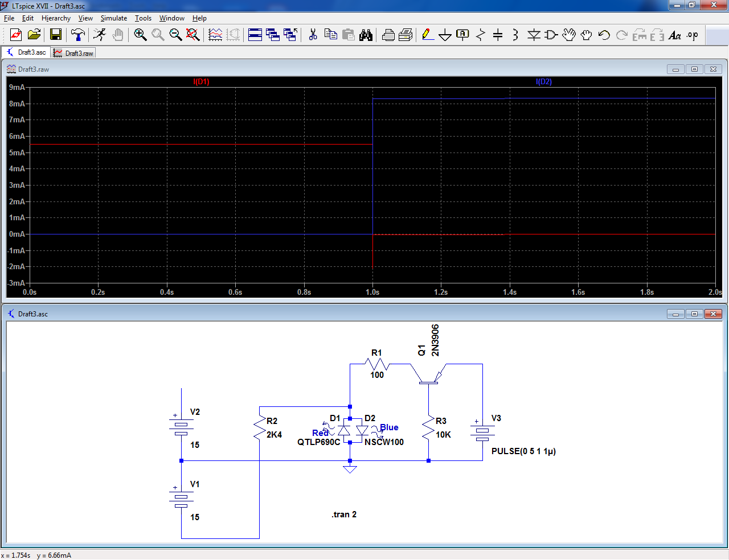Click the 10K value of R3
The image size is (729, 560).
tap(443, 435)
